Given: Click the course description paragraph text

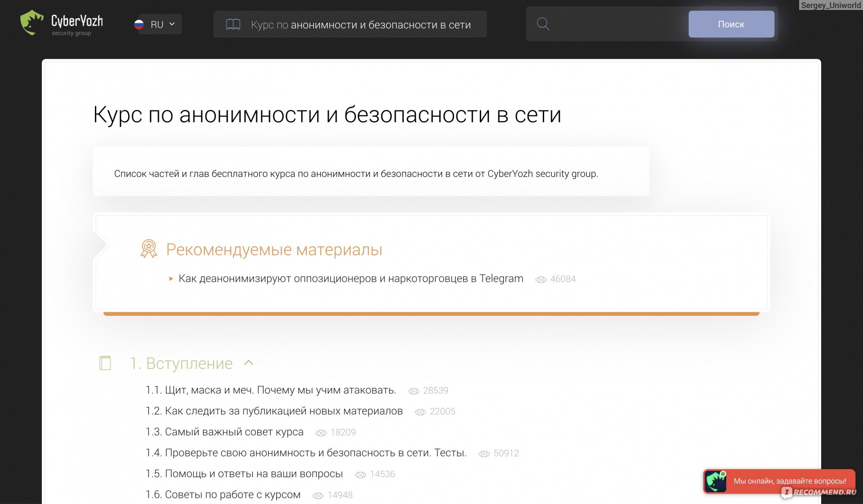Looking at the screenshot, I should [x=356, y=173].
